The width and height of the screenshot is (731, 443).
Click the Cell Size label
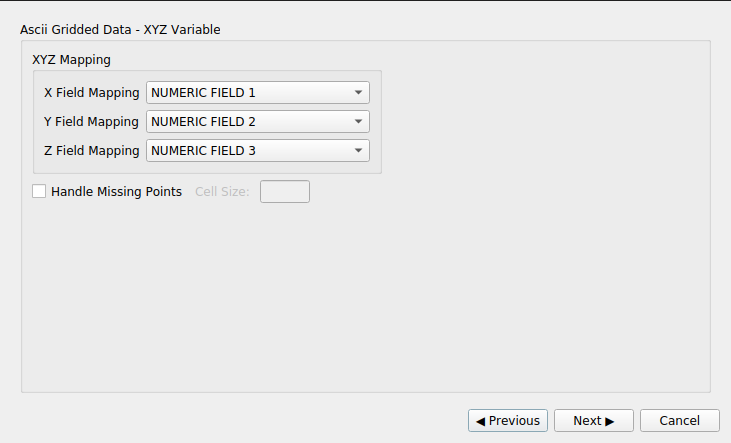point(222,191)
